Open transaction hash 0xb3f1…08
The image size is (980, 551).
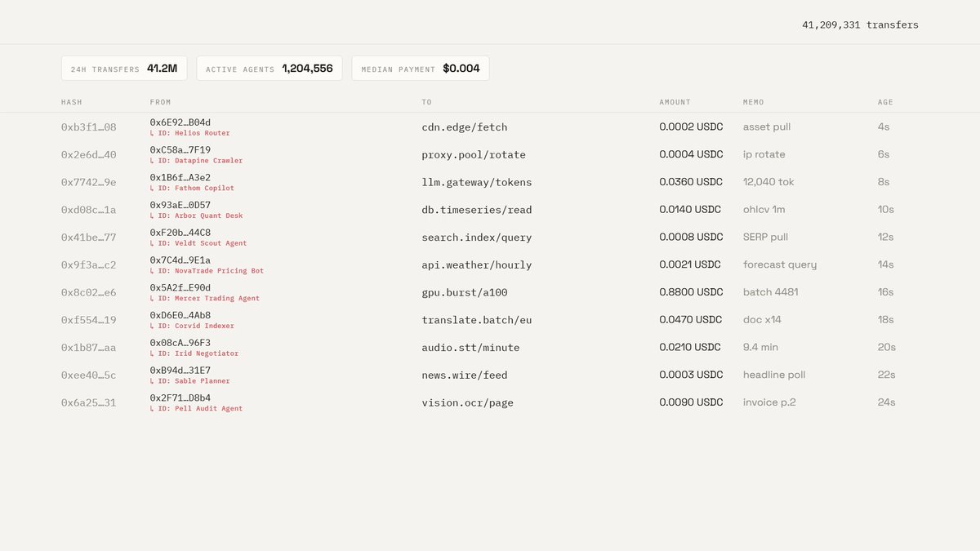pos(88,127)
